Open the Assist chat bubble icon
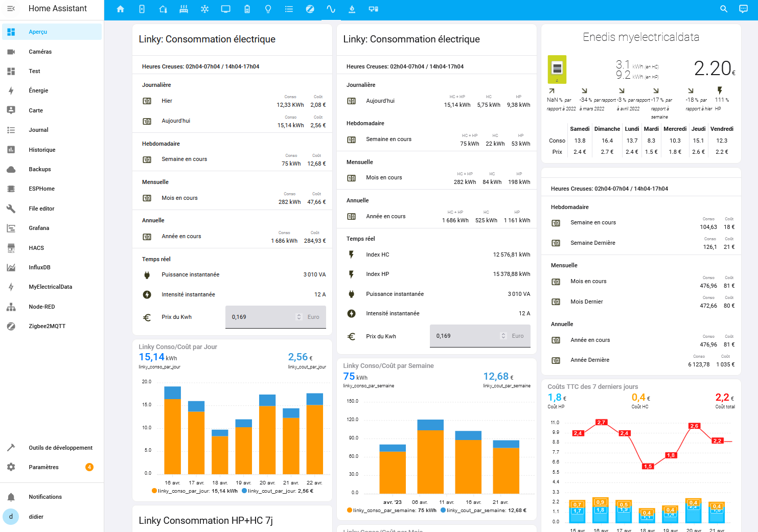 pos(743,9)
